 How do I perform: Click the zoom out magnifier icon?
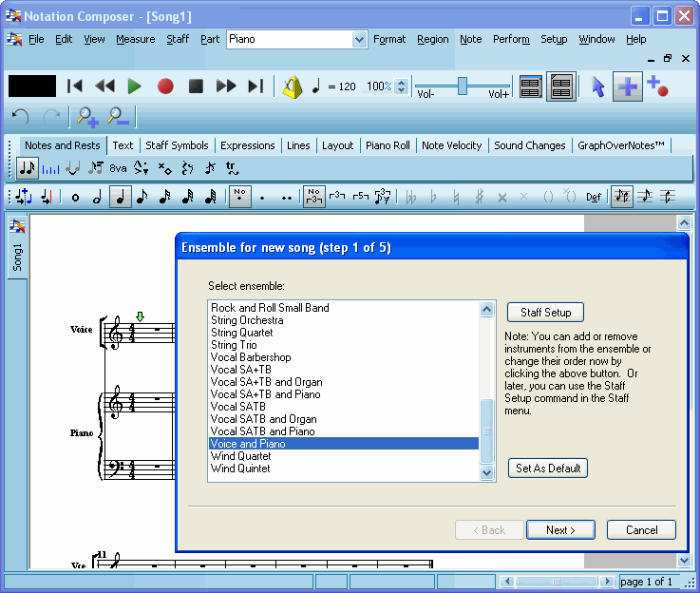click(x=118, y=117)
